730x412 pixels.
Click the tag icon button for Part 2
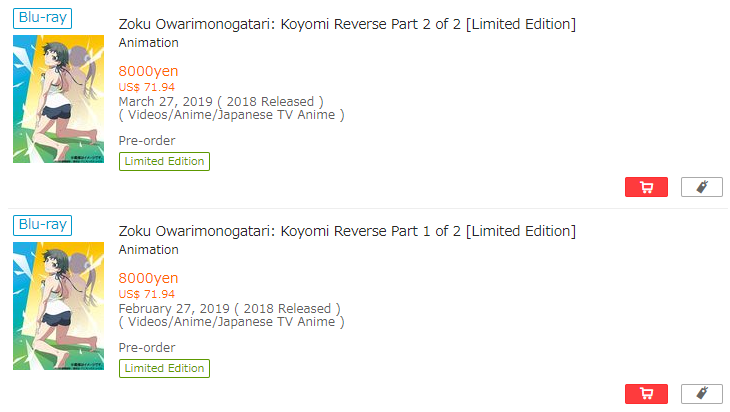coord(701,187)
